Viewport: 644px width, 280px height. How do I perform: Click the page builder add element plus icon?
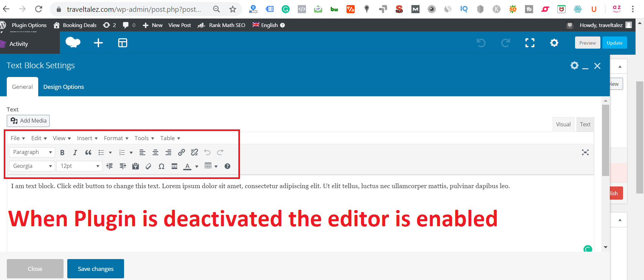pos(98,43)
